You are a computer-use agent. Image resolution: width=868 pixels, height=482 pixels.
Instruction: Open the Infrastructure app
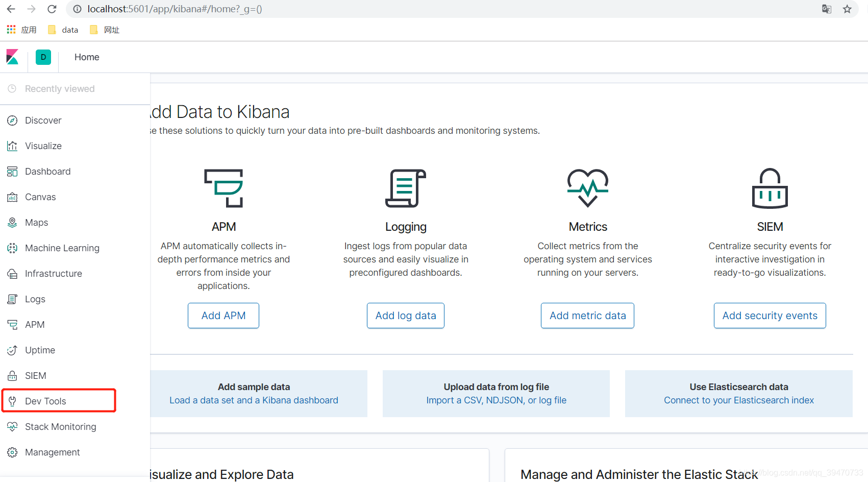[54, 273]
